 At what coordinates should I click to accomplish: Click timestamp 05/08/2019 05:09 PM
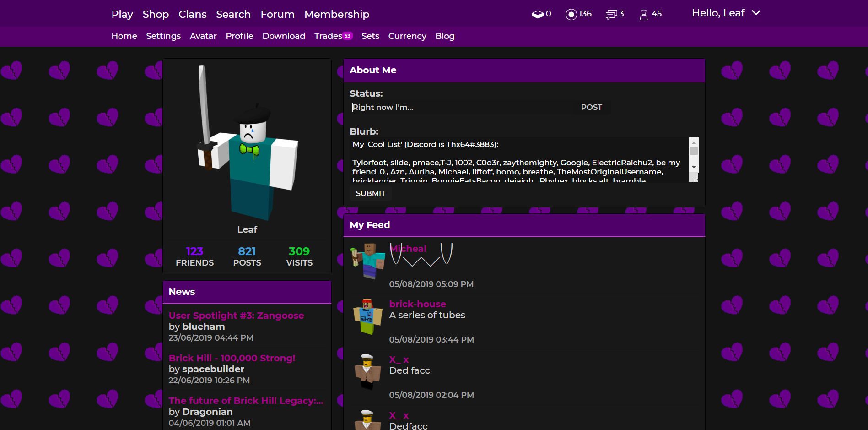(x=431, y=284)
